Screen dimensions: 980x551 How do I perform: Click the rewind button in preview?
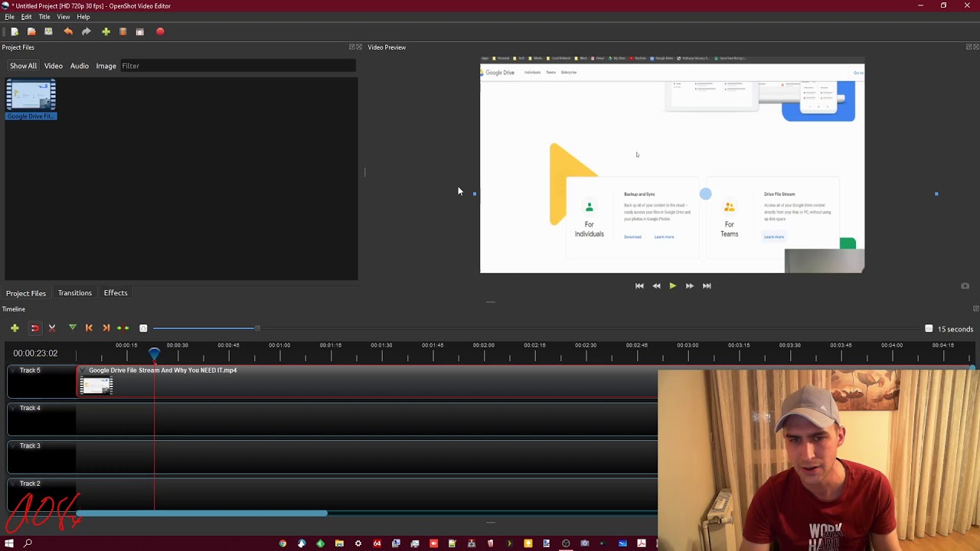tap(656, 285)
